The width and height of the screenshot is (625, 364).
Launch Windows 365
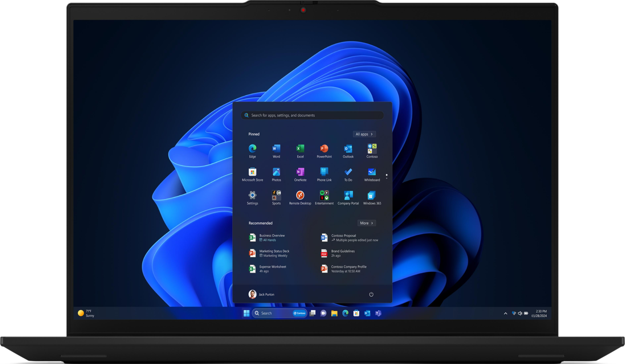372,198
